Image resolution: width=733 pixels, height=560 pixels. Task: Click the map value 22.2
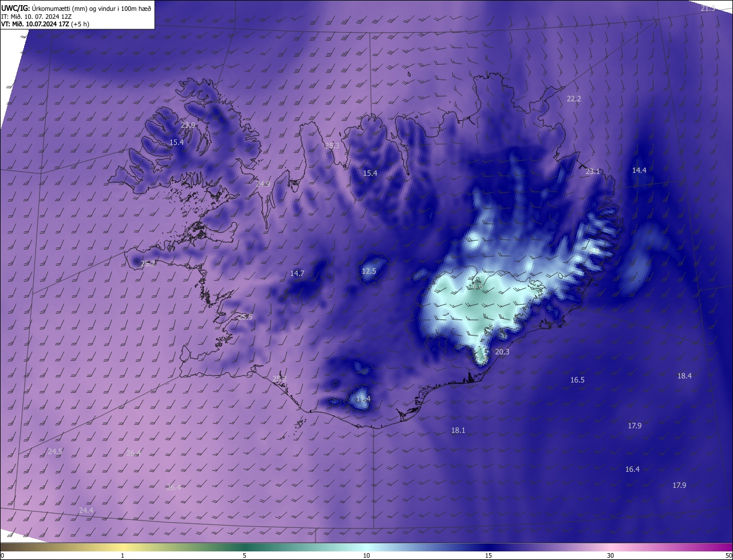click(x=574, y=98)
